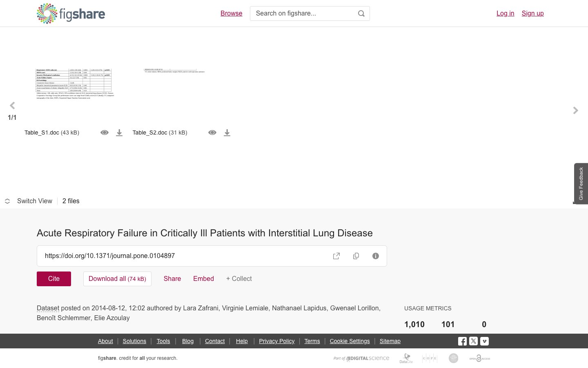Click the search magnifier icon
588x368 pixels.
point(361,13)
